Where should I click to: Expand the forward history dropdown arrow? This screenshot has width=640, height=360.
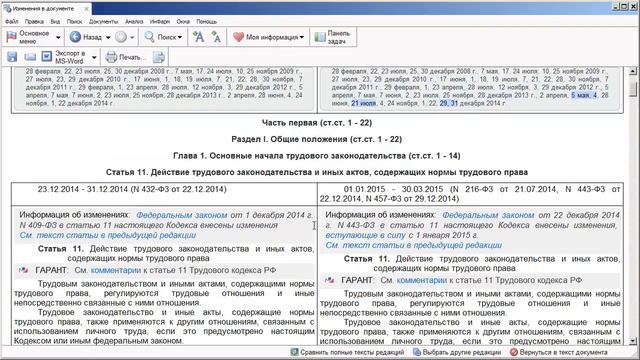click(x=132, y=38)
